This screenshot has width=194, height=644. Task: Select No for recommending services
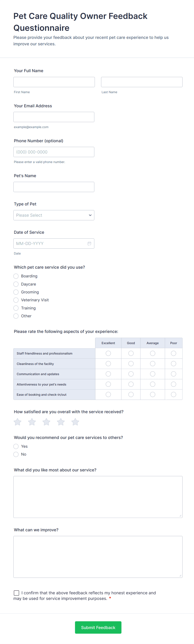16,454
